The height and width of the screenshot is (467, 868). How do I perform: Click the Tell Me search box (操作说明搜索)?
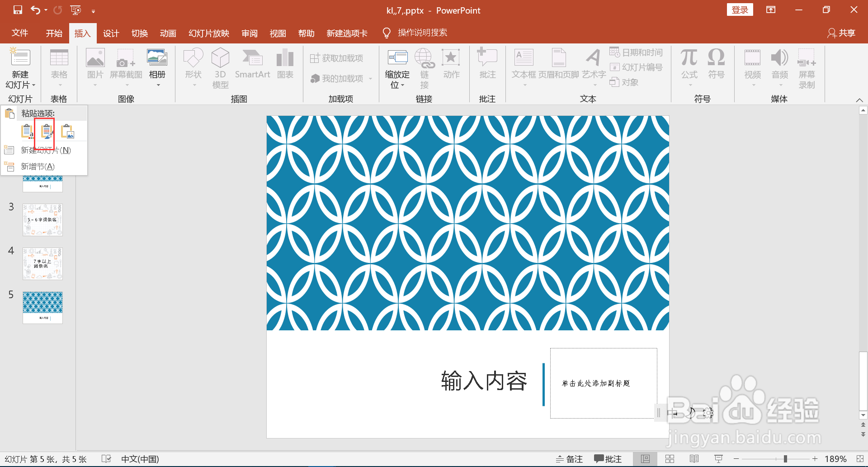click(422, 33)
